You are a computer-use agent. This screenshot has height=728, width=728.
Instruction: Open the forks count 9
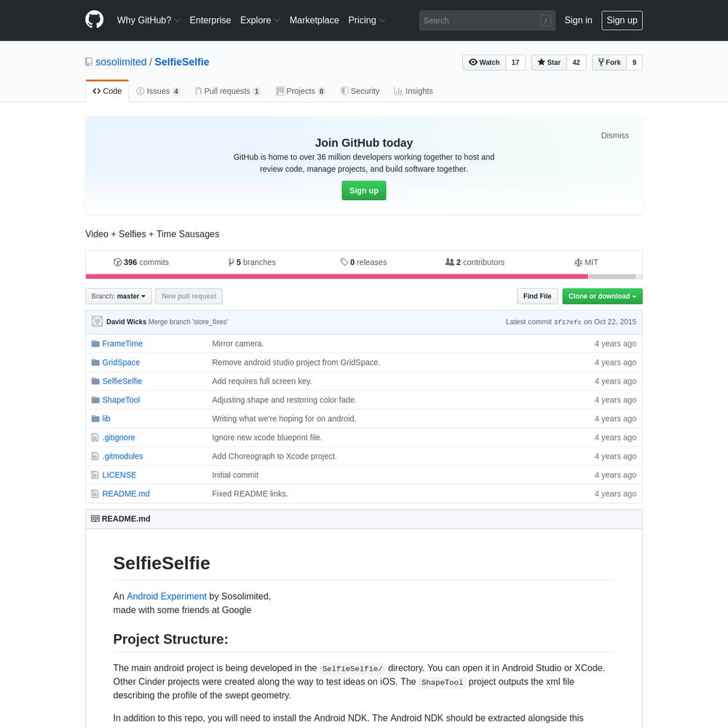(634, 62)
